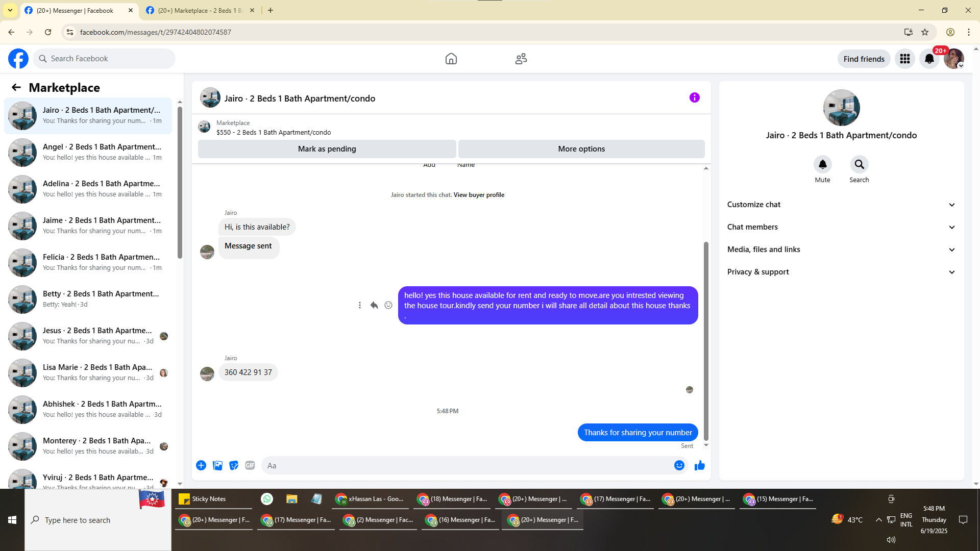Open Monterey's 2 Beds 1 Bath conversation
The image size is (980, 551).
88,446
